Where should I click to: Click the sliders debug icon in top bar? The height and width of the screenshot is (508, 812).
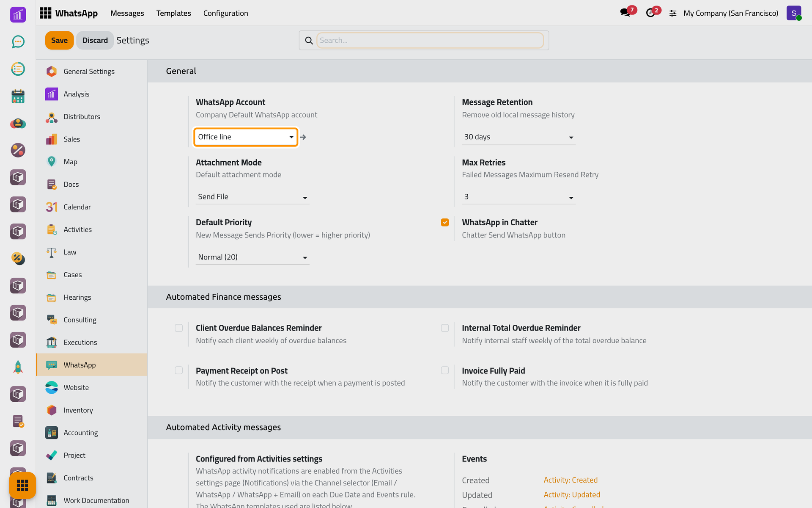tap(673, 14)
